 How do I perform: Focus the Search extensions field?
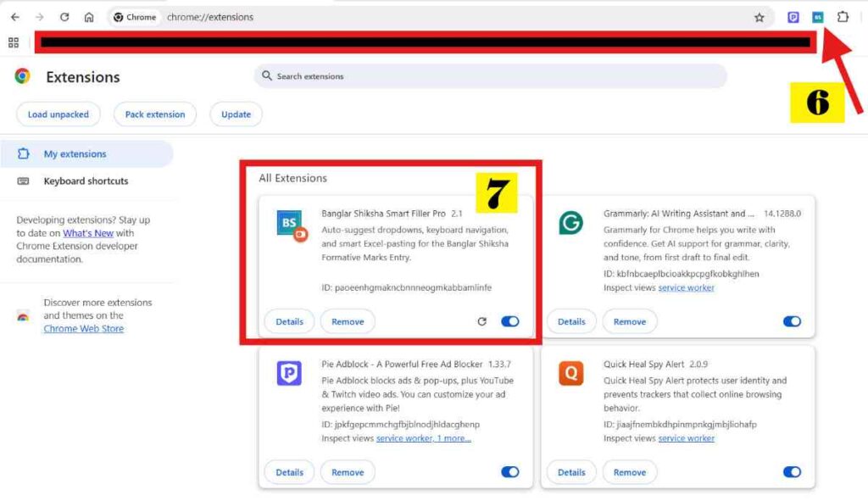click(490, 75)
